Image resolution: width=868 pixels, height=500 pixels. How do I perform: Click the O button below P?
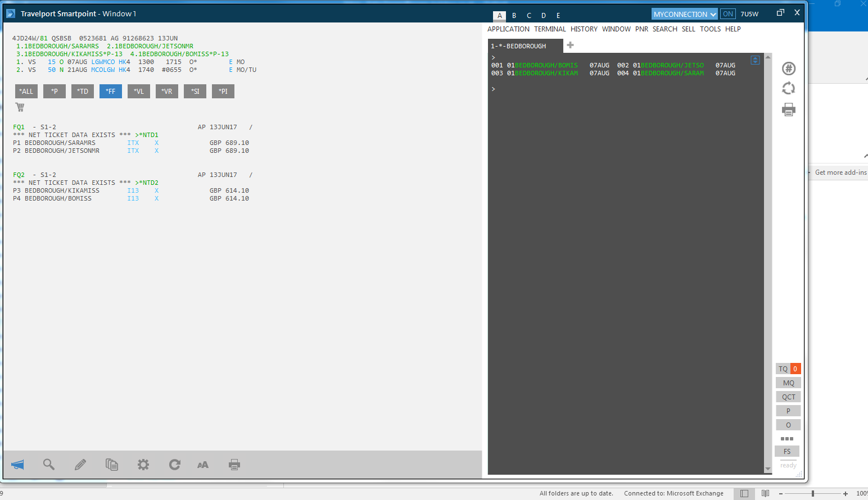pyautogui.click(x=788, y=425)
